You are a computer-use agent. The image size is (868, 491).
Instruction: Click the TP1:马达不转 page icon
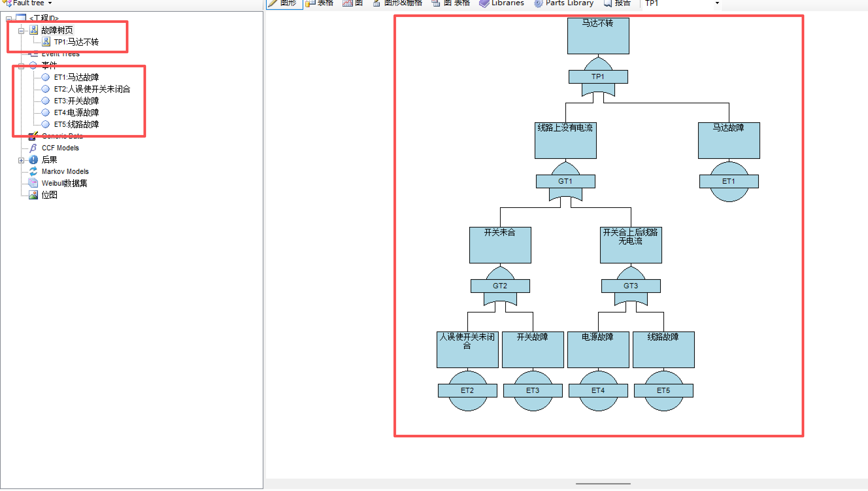coord(46,42)
